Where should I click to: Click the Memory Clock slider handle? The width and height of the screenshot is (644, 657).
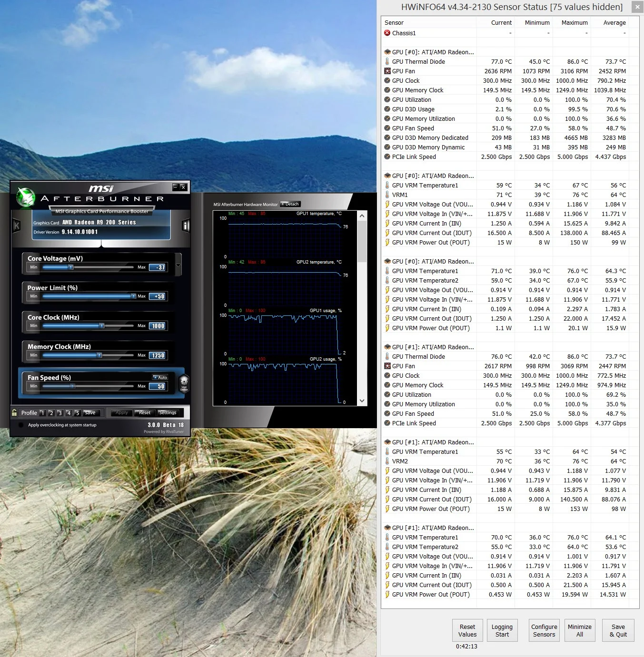point(99,355)
